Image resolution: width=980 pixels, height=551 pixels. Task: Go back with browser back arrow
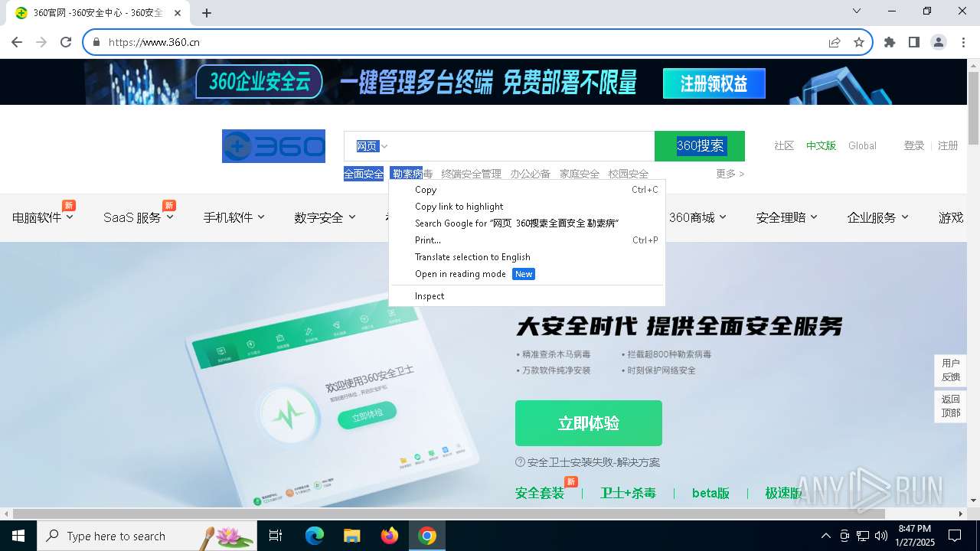click(x=17, y=42)
